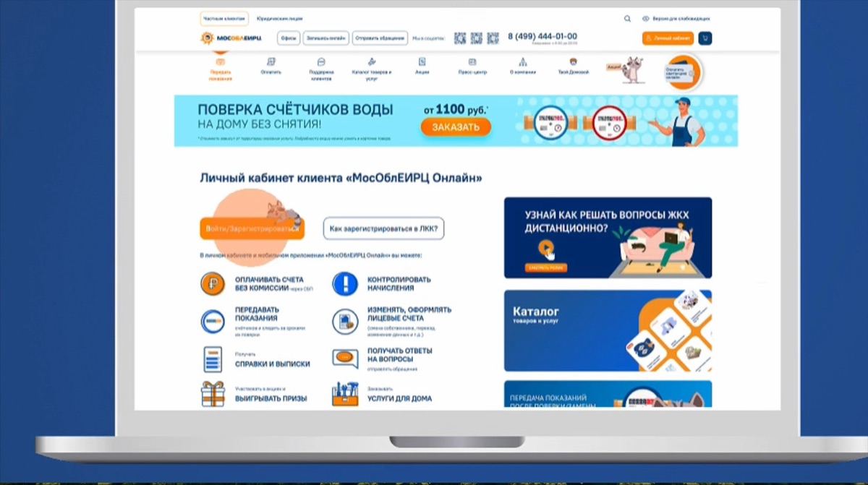
Task: Click the second QR code social icon
Action: pyautogui.click(x=477, y=38)
